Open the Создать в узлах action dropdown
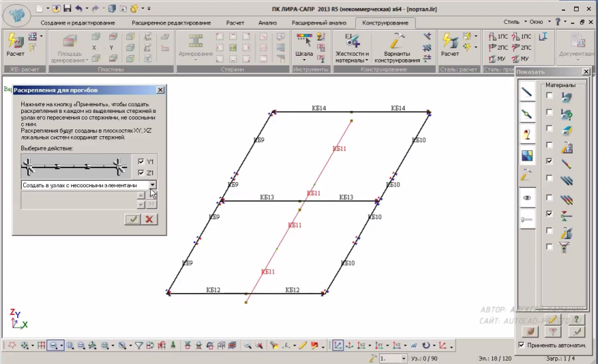Image resolution: width=598 pixels, height=364 pixels. (x=152, y=185)
